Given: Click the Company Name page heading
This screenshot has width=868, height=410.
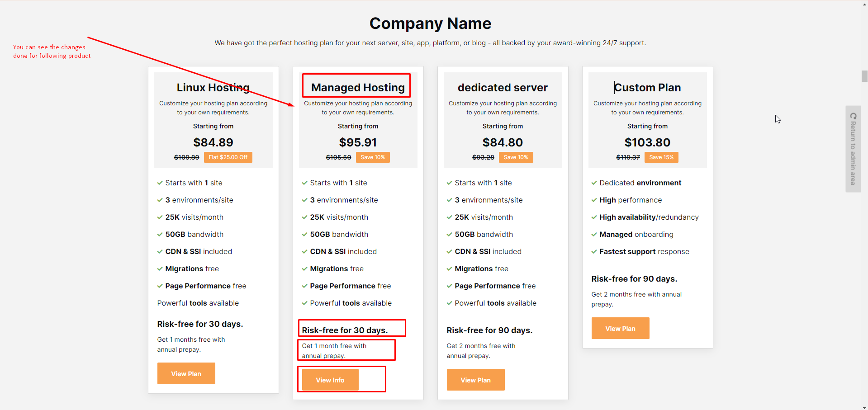Looking at the screenshot, I should tap(430, 24).
